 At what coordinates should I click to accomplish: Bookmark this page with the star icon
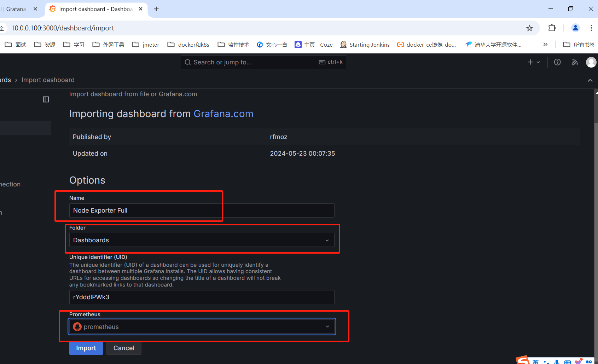point(529,28)
